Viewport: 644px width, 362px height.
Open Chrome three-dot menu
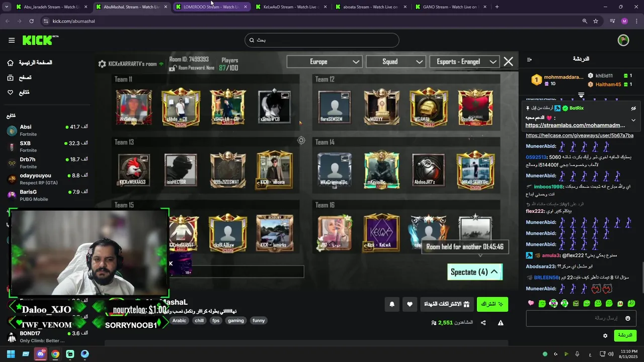pos(636,21)
